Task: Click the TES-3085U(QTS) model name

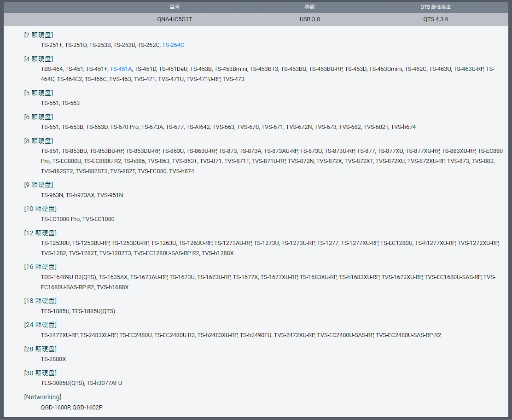Action: [62, 383]
